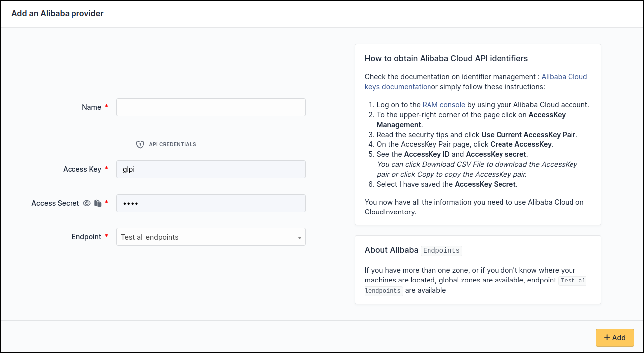Open the Alibaba Cloud keys documentation link
This screenshot has width=644, height=353.
click(564, 77)
